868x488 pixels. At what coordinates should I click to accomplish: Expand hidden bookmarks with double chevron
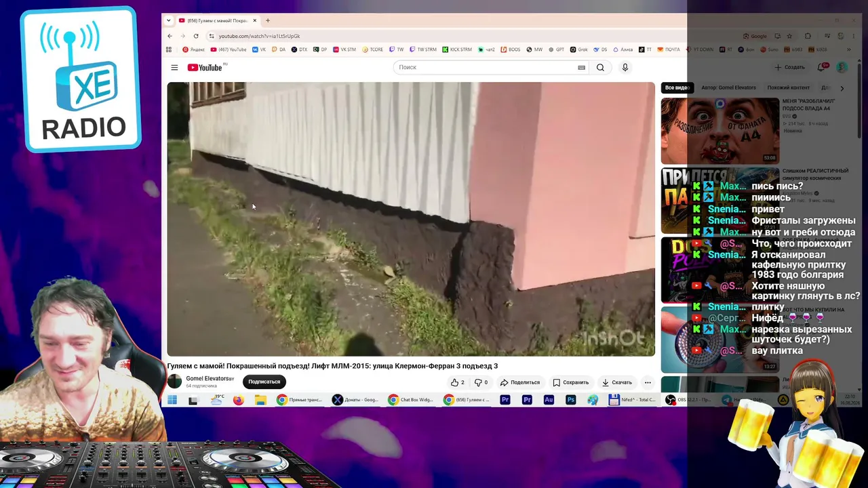(x=848, y=49)
